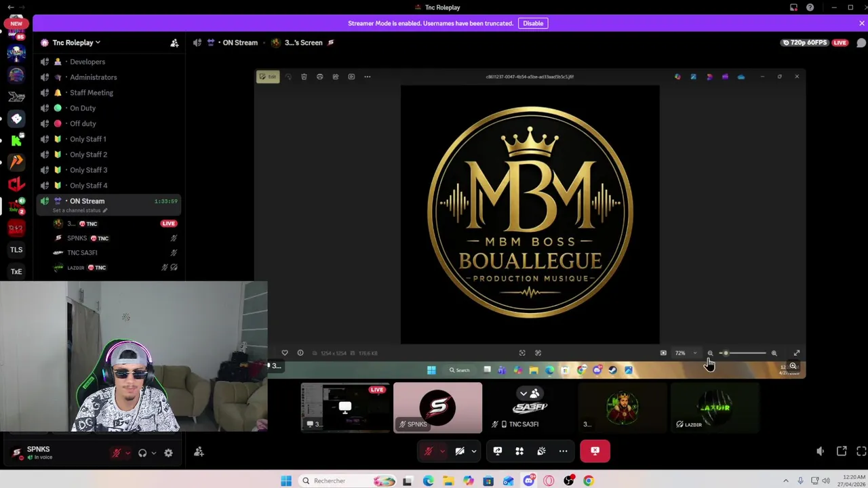This screenshot has height=488, width=868.
Task: Select the Staff Meeting voice channel
Action: tap(108, 93)
